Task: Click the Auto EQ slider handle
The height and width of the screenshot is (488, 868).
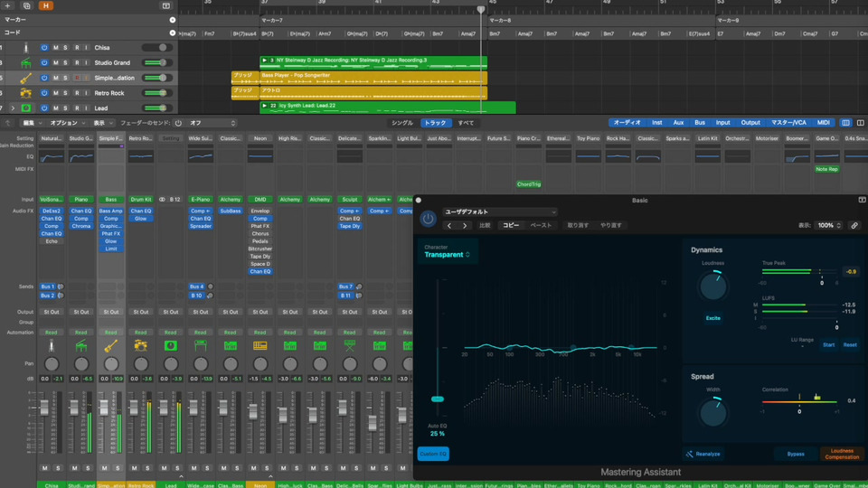Action: 438,399
